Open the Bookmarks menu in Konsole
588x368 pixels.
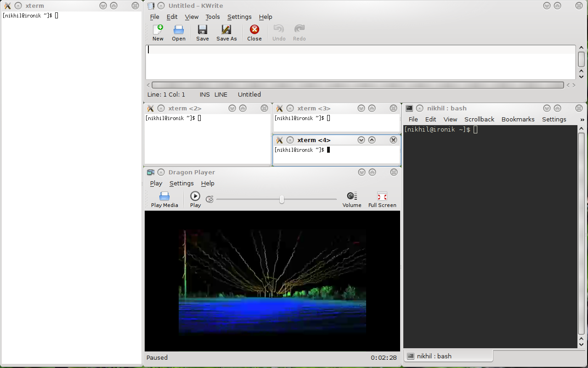point(518,120)
